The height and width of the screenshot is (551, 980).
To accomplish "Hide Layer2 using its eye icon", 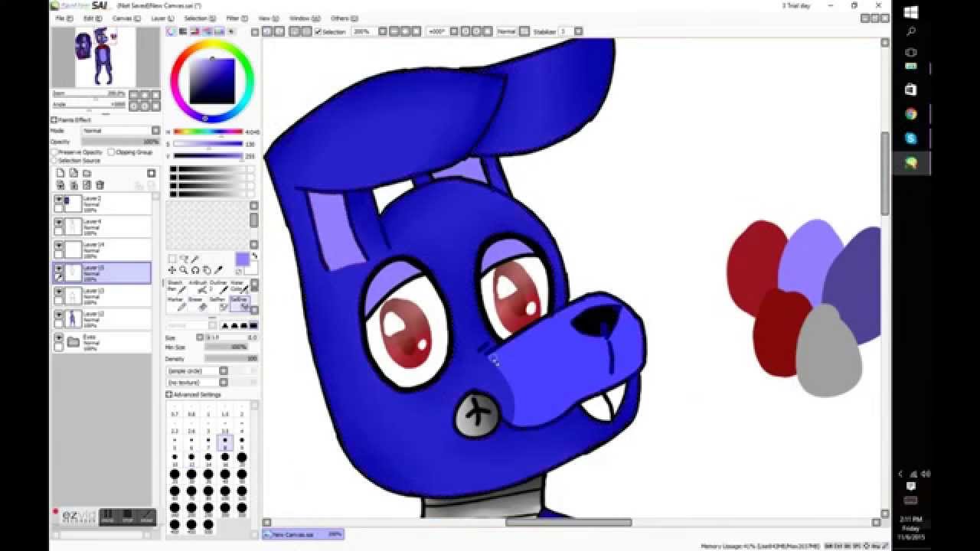I will click(x=59, y=200).
